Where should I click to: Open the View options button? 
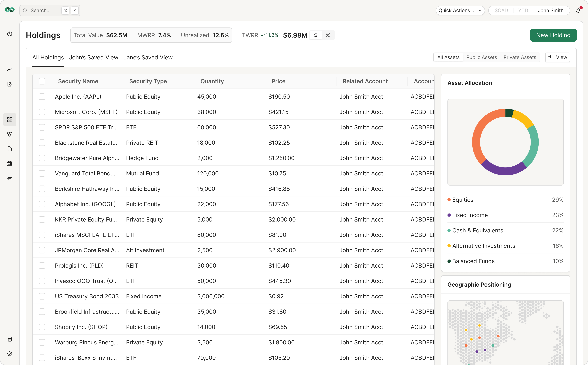(558, 57)
